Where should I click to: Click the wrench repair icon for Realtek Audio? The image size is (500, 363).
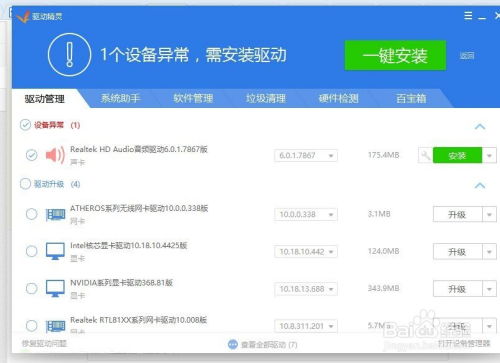[x=426, y=155]
